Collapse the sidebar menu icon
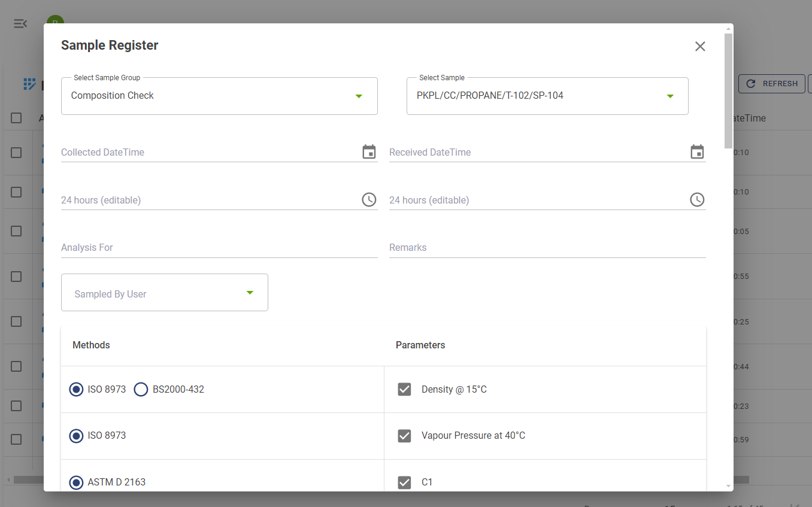Screen dimensions: 812x507 tap(20, 23)
